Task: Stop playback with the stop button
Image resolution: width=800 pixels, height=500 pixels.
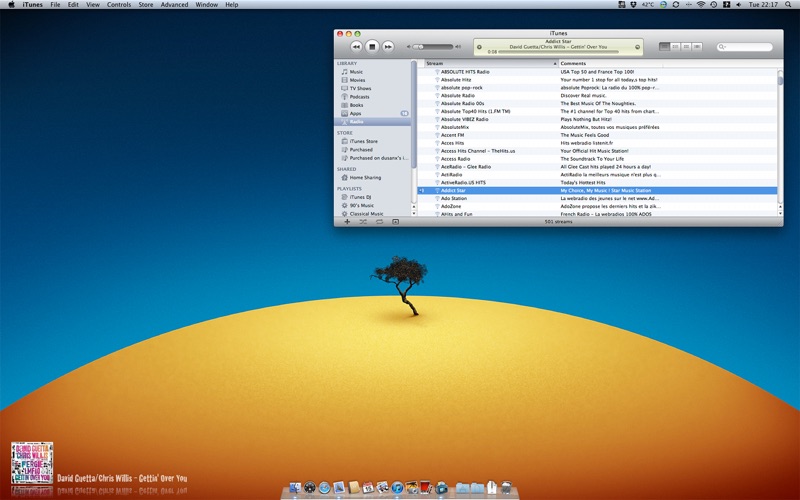Action: (372, 47)
